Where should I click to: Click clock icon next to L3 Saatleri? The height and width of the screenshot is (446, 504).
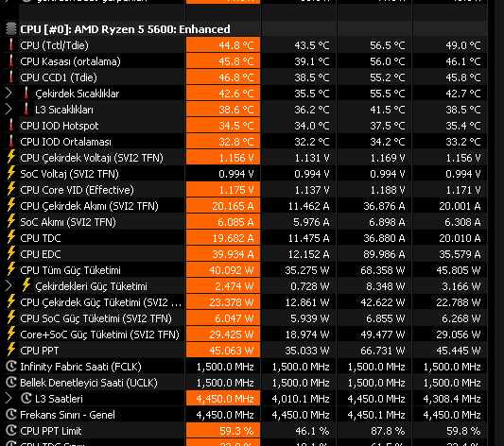pos(26,398)
